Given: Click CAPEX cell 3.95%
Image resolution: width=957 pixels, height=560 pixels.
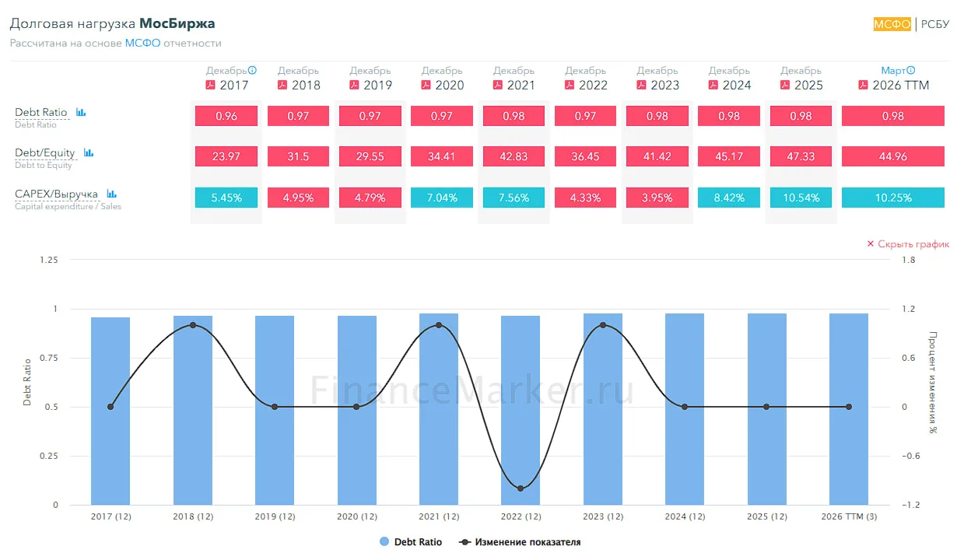Looking at the screenshot, I should point(657,198).
